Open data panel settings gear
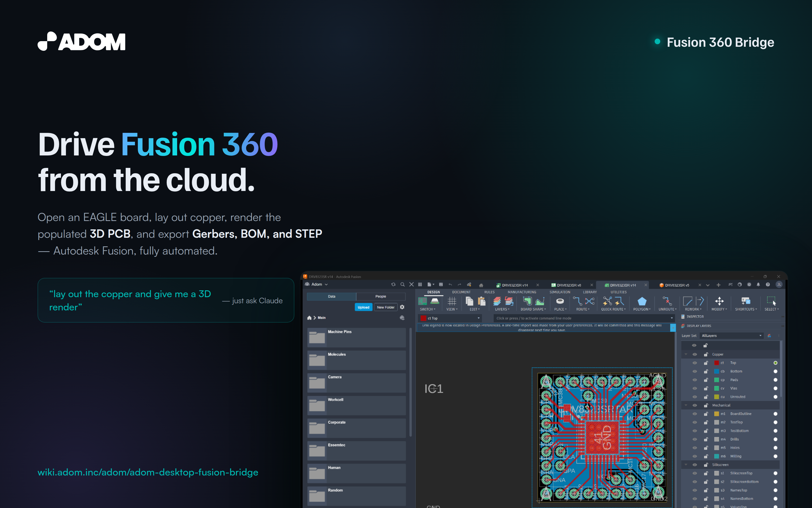 (402, 307)
